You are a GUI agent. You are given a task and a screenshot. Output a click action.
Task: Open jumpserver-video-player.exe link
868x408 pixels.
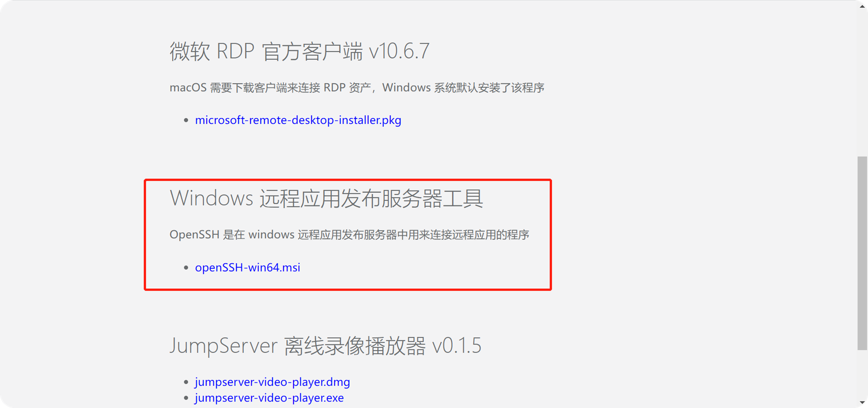pyautogui.click(x=269, y=398)
